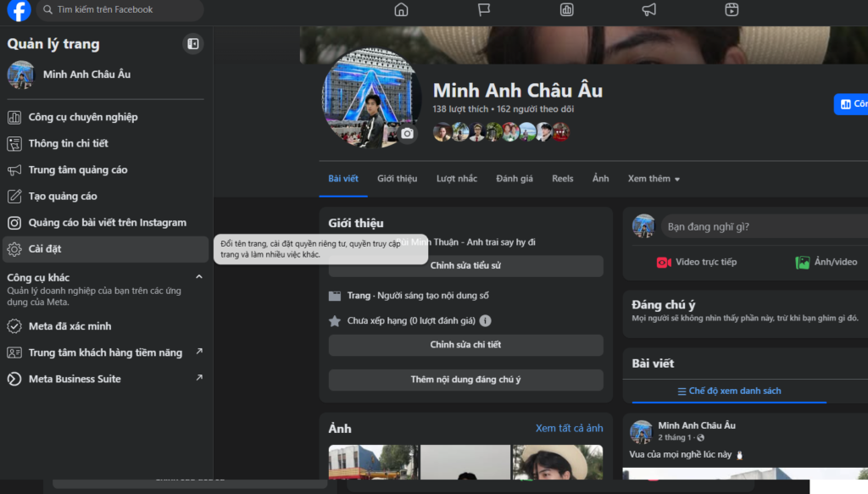The width and height of the screenshot is (868, 494).
Task: Select the megaphone icon in top navigation
Action: [x=648, y=10]
